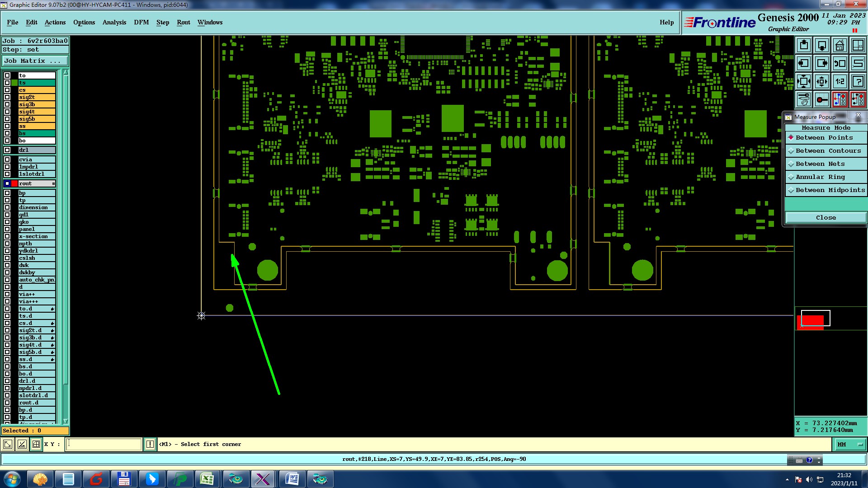The height and width of the screenshot is (488, 868).
Task: Click the X Y coordinate input field
Action: [x=104, y=444]
